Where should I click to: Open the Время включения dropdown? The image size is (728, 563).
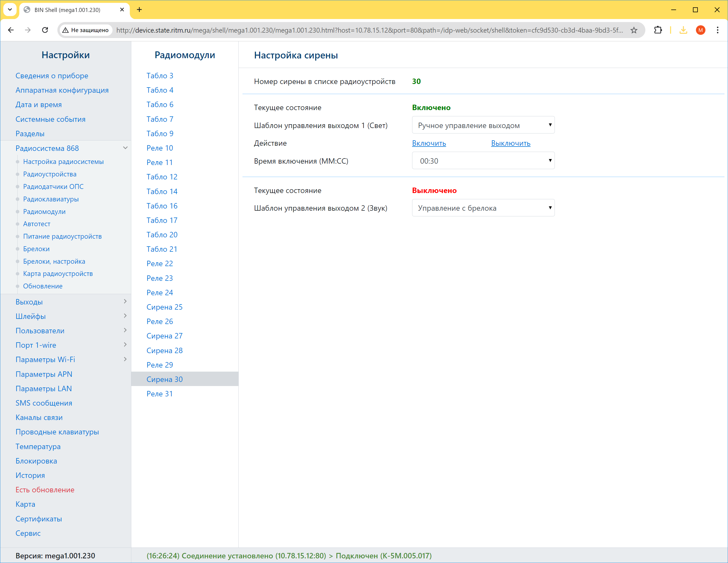(483, 161)
